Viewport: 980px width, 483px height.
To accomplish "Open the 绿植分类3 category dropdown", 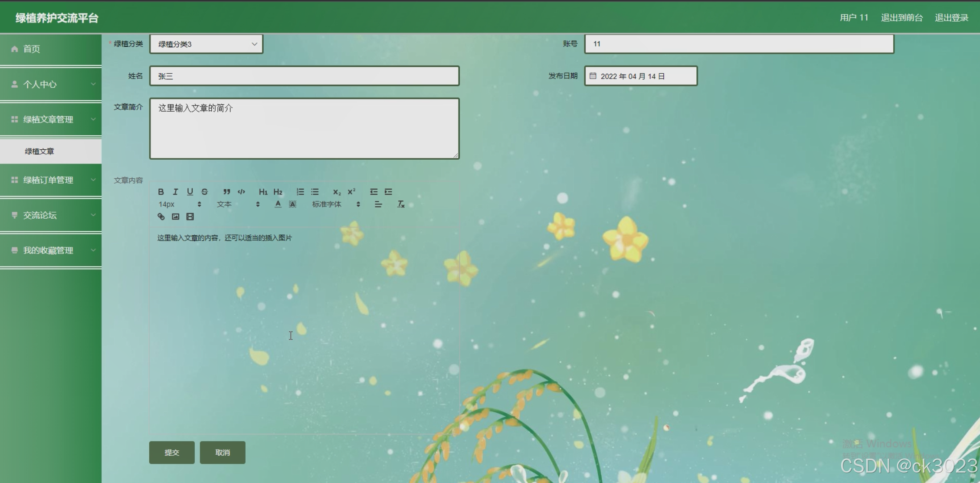I will [206, 44].
